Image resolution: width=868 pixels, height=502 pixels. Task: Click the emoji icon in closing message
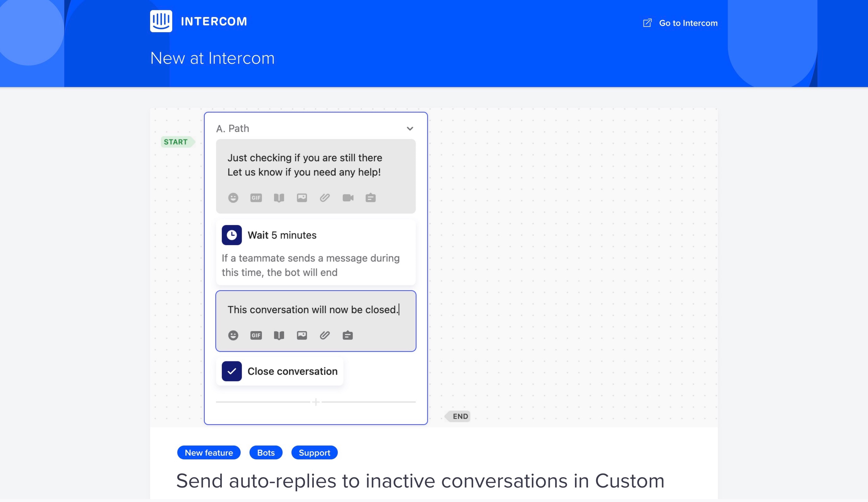(233, 335)
